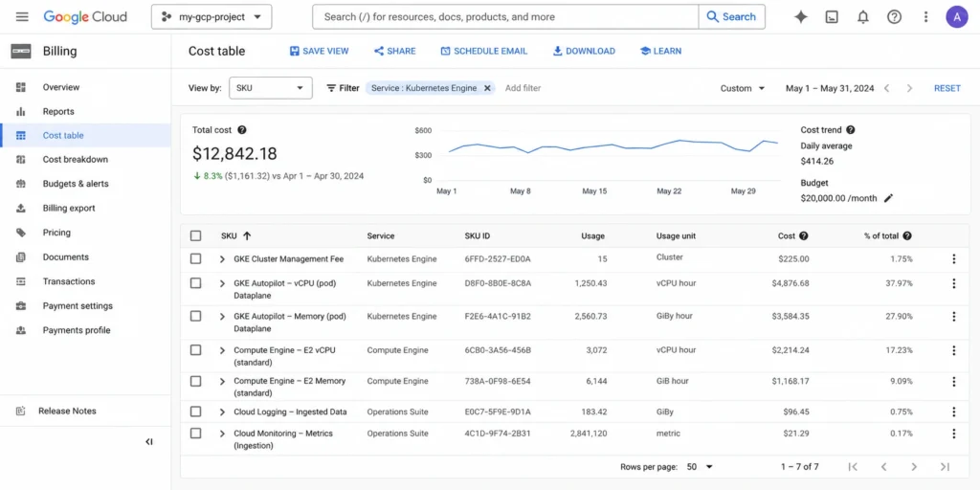Viewport: 980px width, 490px height.
Task: Expand the GKE Cluster Management Fee row
Action: [222, 258]
